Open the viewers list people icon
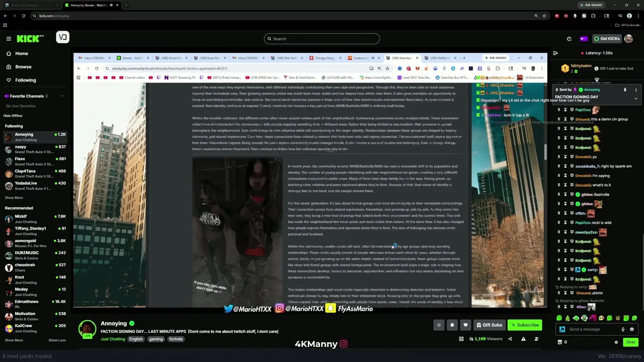Image resolution: width=644 pixels, height=362 pixels. click(536, 339)
